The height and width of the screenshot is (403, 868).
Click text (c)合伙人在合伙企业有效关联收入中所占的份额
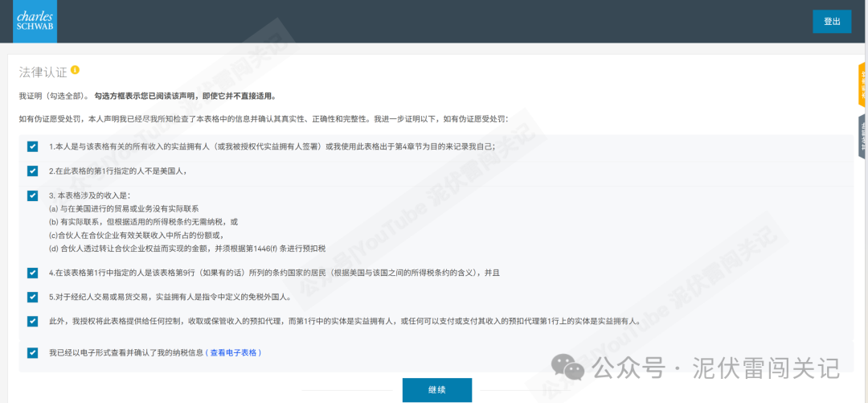point(136,235)
